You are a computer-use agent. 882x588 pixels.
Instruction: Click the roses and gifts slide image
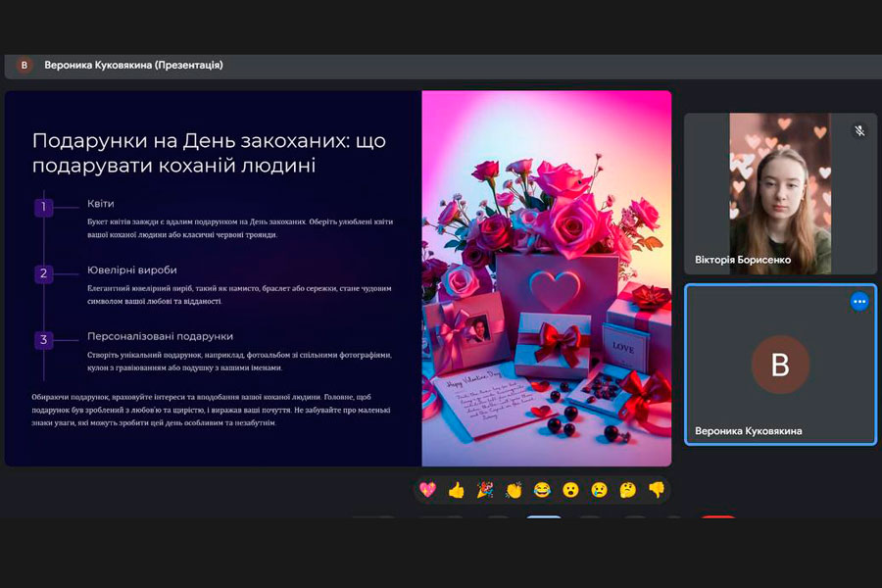click(546, 278)
